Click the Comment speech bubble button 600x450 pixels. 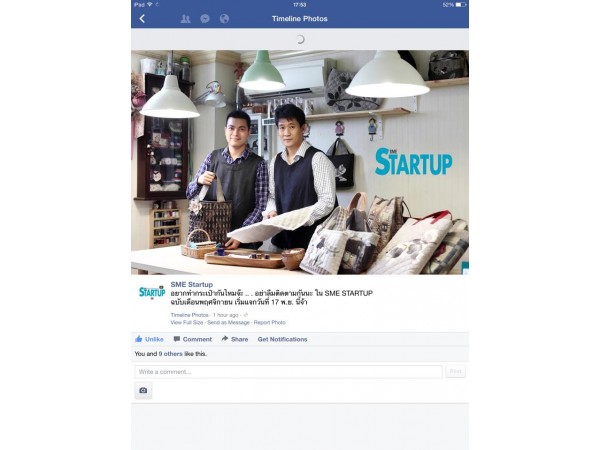click(192, 339)
